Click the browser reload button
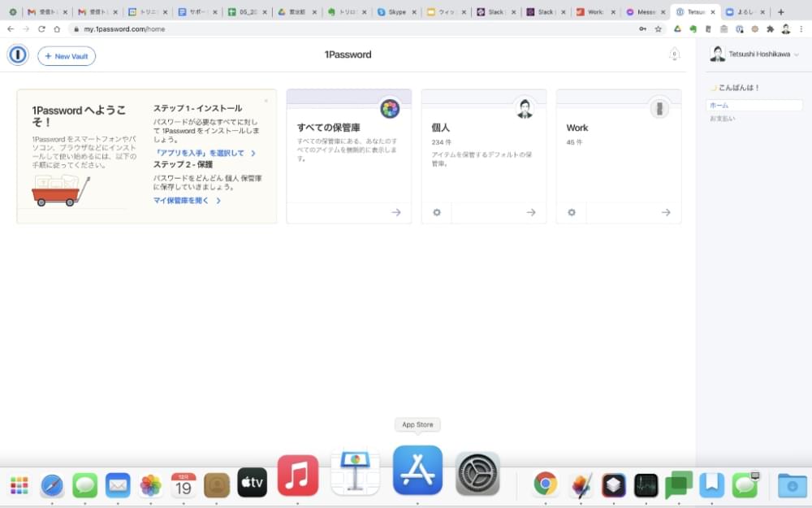Image resolution: width=812 pixels, height=508 pixels. (41, 28)
